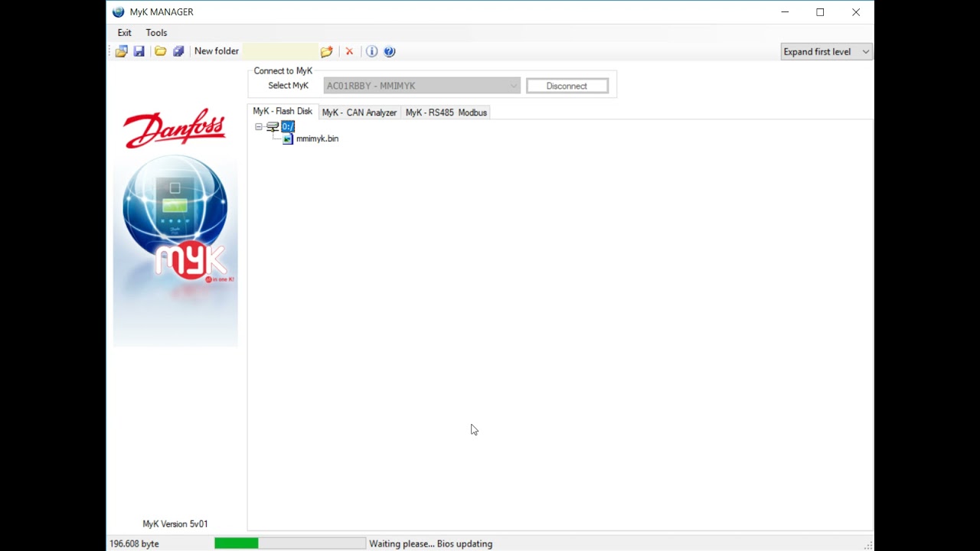Switch to the MyK - Flash Disk tab
The image size is (980, 551).
pyautogui.click(x=283, y=112)
